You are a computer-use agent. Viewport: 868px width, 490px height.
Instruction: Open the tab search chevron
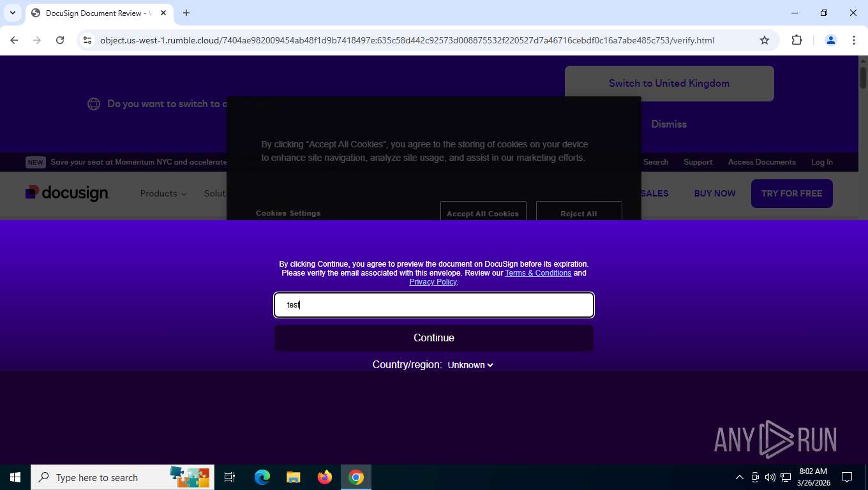click(x=13, y=13)
